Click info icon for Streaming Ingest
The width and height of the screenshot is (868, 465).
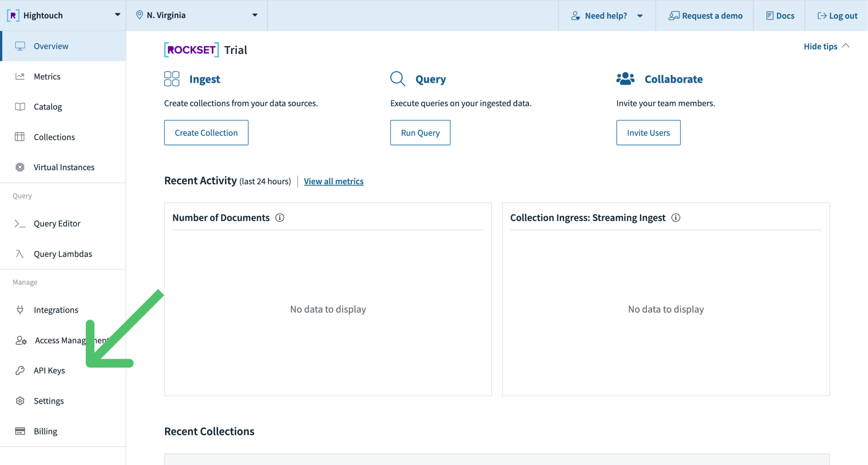tap(676, 218)
